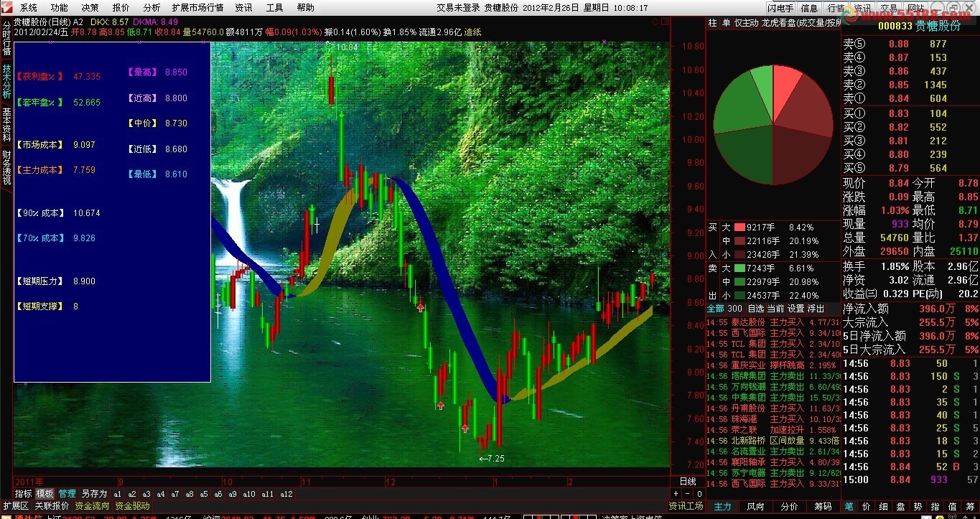The image size is (980, 519).
Task: Click the 泰达股份 主力买入 alert row
Action: coord(773,322)
